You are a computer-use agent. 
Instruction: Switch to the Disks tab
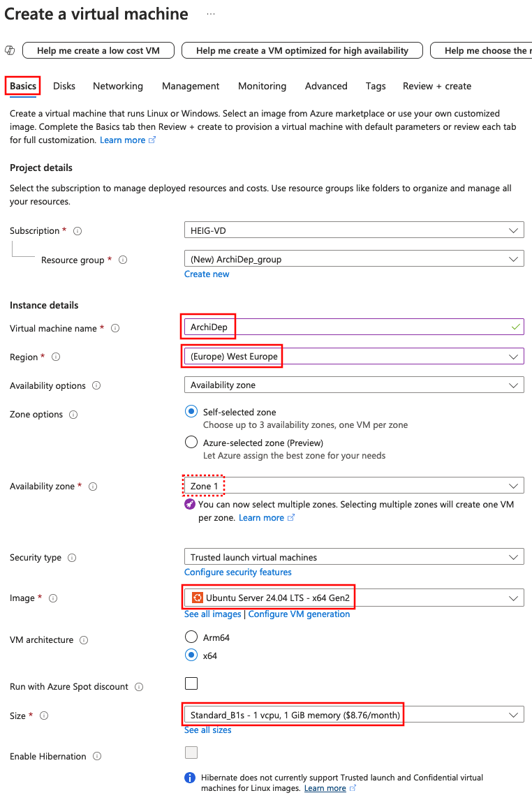tap(64, 86)
